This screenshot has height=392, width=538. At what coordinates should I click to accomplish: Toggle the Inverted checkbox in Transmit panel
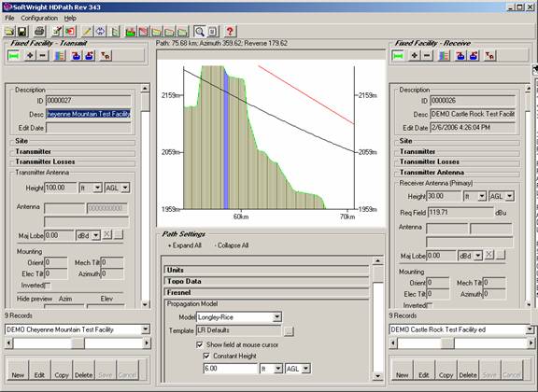coord(48,286)
